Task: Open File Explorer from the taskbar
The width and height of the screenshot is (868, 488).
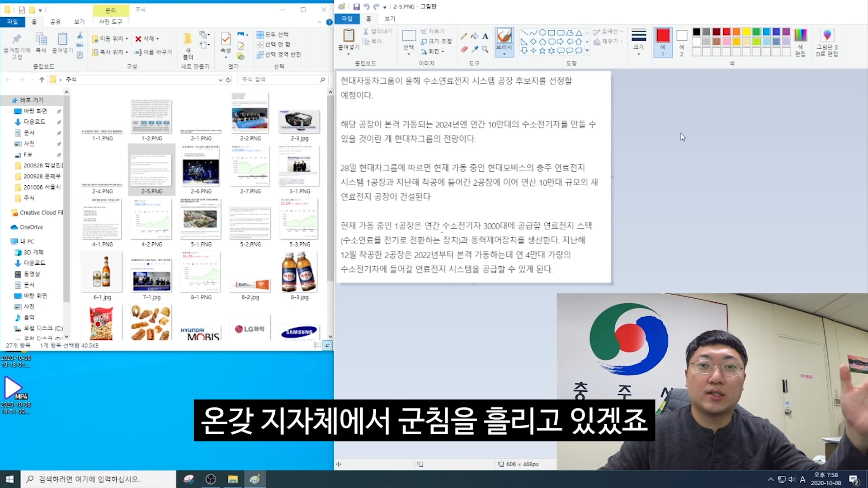Action: (x=233, y=479)
